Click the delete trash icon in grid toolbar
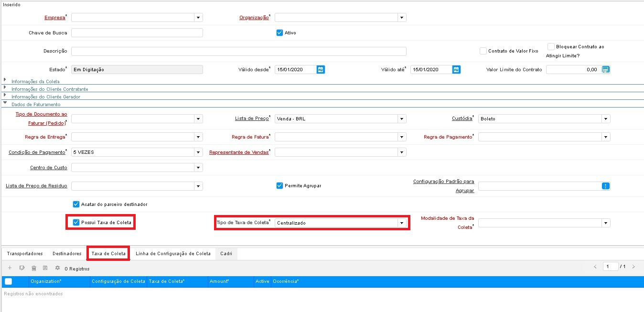The image size is (644, 312). click(33, 268)
